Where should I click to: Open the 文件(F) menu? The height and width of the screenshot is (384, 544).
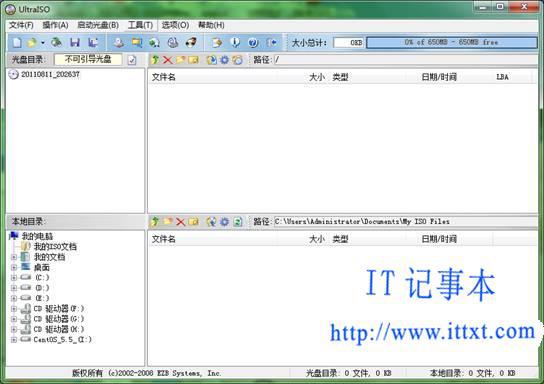21,25
